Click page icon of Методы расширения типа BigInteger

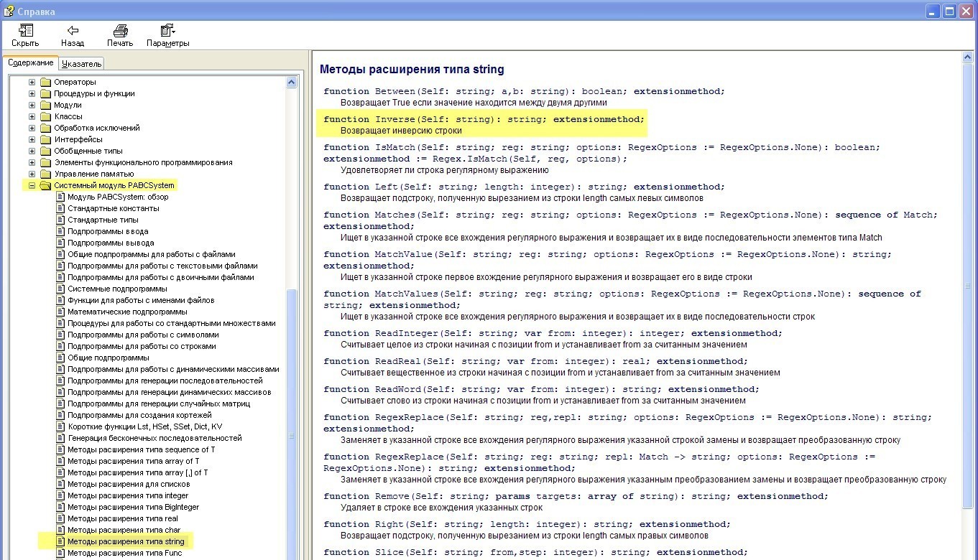60,507
